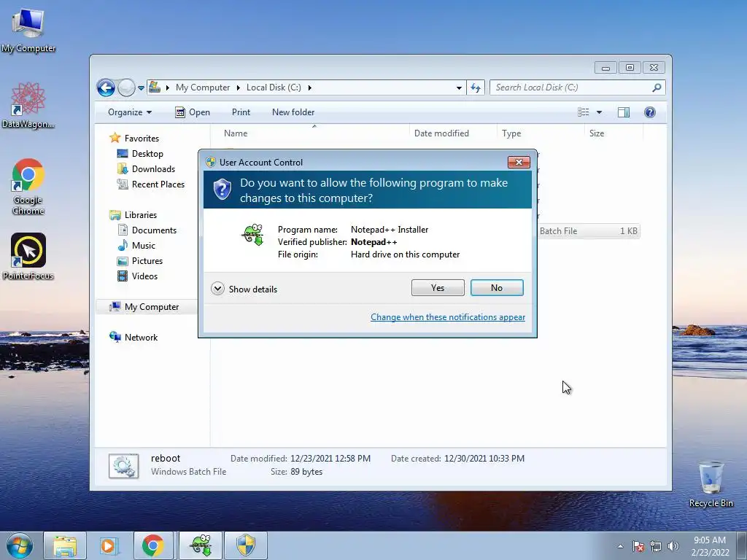Click Windows Explorer in the taskbar
The image size is (747, 560).
click(65, 545)
